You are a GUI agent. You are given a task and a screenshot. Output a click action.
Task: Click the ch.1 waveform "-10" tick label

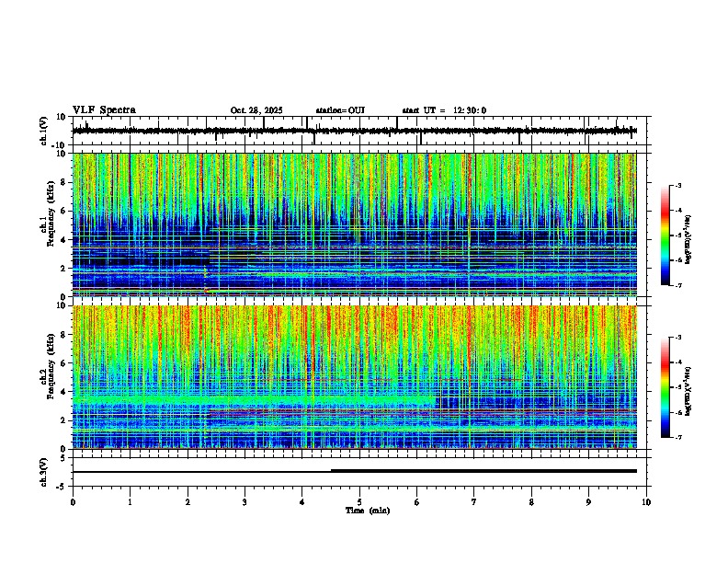click(60, 145)
